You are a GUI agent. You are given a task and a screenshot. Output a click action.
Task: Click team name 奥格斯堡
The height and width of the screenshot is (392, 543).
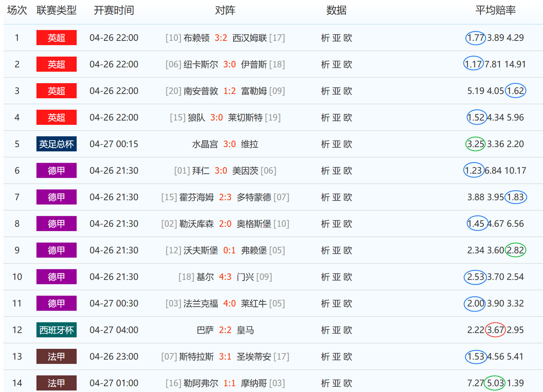tap(254, 224)
